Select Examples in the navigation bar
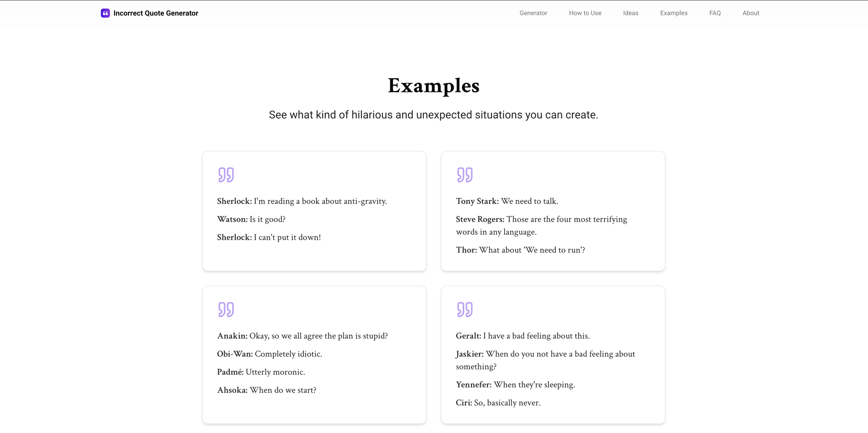868x433 pixels. (x=674, y=13)
